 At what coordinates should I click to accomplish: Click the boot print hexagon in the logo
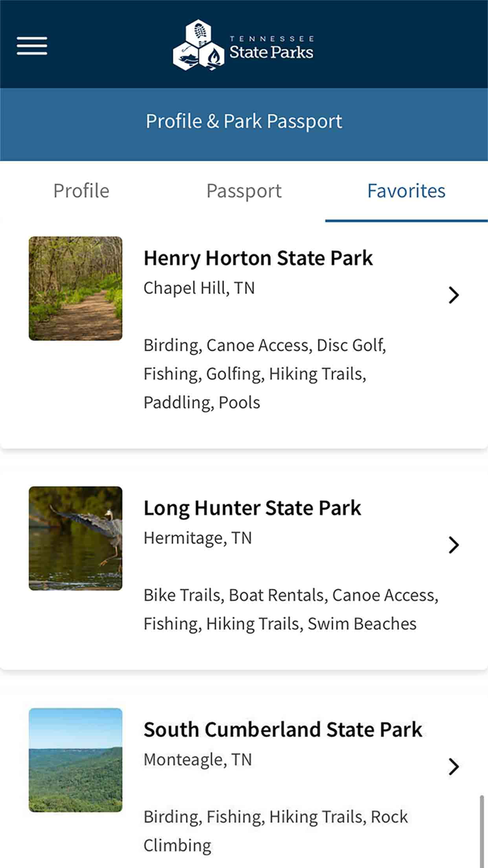[198, 33]
